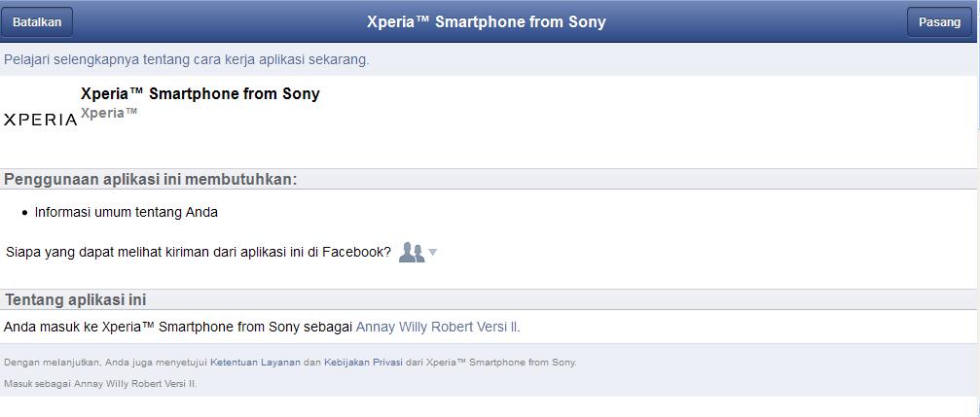Click the friends audience selector icon
This screenshot has width=980, height=417.
tap(411, 253)
